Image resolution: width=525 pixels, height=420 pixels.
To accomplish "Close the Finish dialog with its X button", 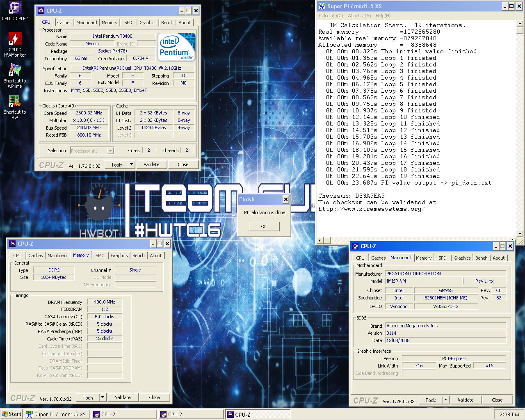I will pyautogui.click(x=286, y=199).
